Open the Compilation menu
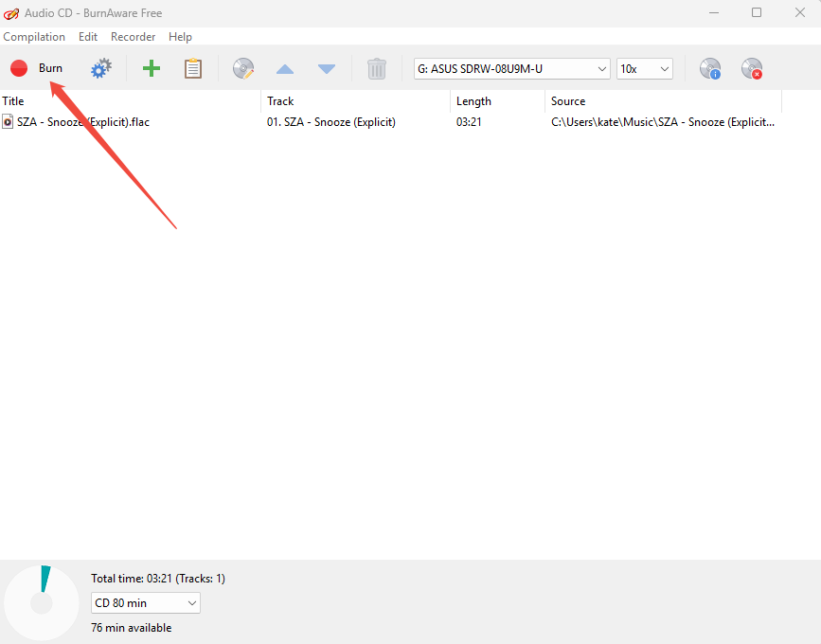The image size is (821, 644). (x=34, y=37)
